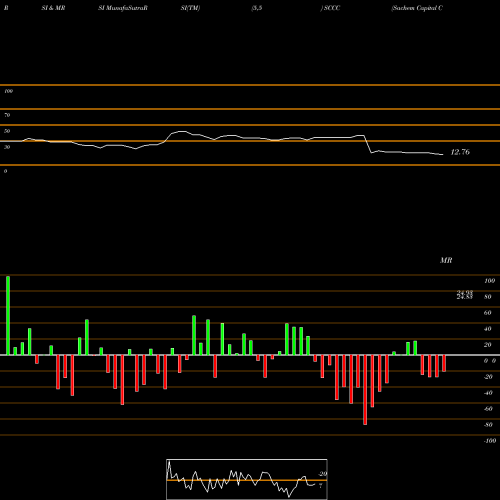Viewport: 500px width, 500px height.
Task: Click the MR axis label '-60'
Action: [488, 409]
